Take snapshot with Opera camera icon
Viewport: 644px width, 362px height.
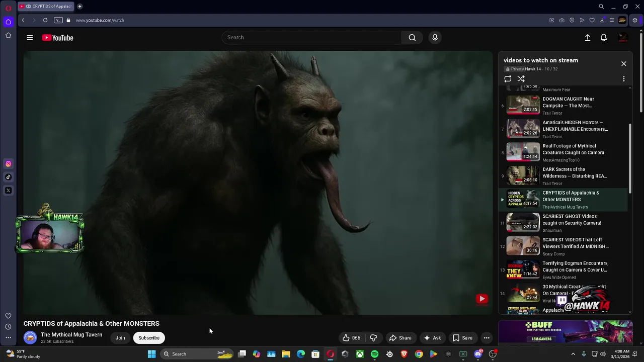coord(561,20)
